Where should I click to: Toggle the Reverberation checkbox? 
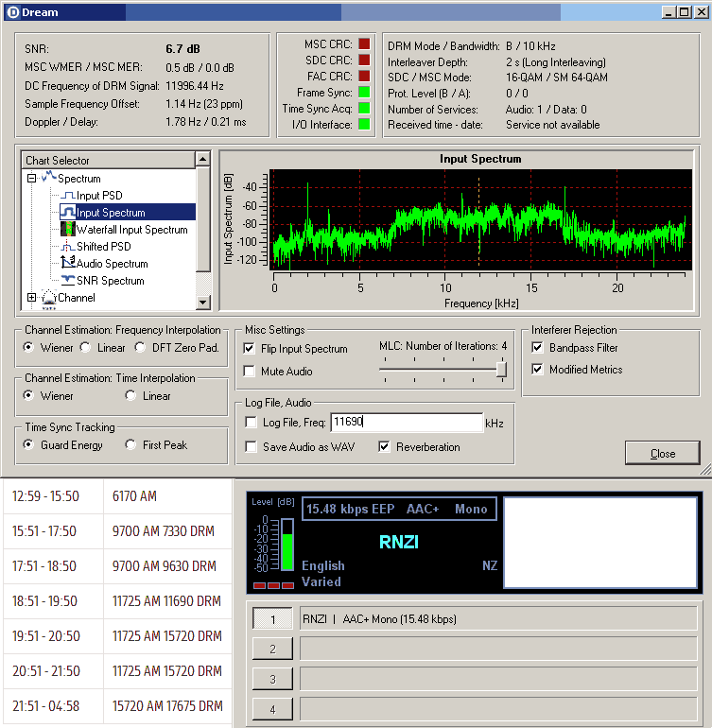point(385,446)
